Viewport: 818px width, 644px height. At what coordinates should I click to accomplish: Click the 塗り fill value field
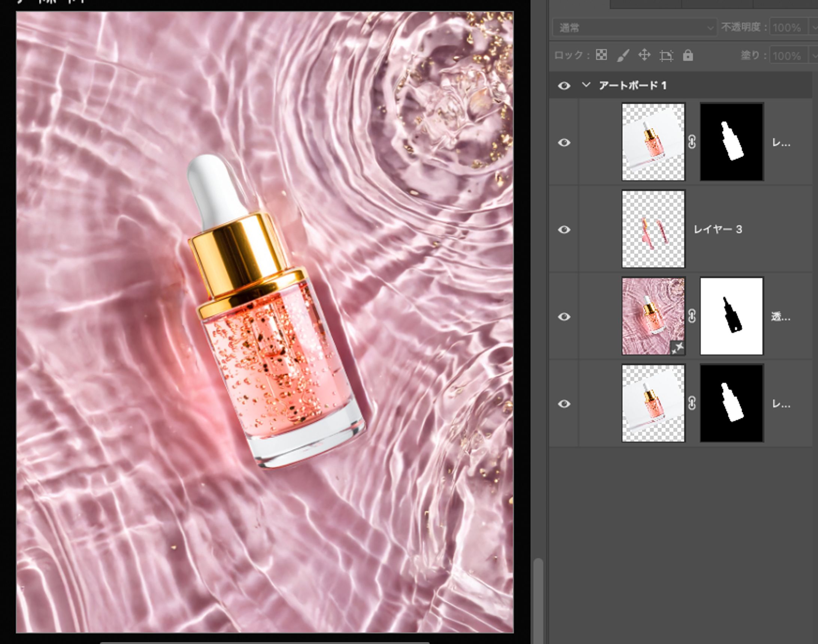[x=789, y=56]
